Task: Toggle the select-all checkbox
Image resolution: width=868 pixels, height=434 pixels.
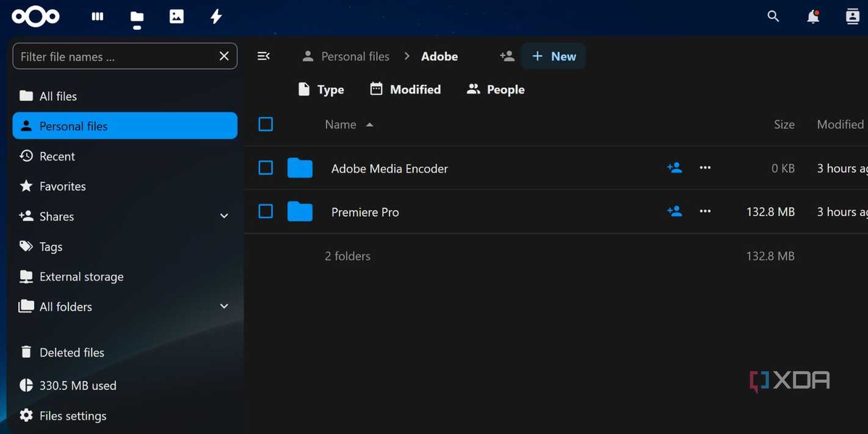Action: (266, 125)
